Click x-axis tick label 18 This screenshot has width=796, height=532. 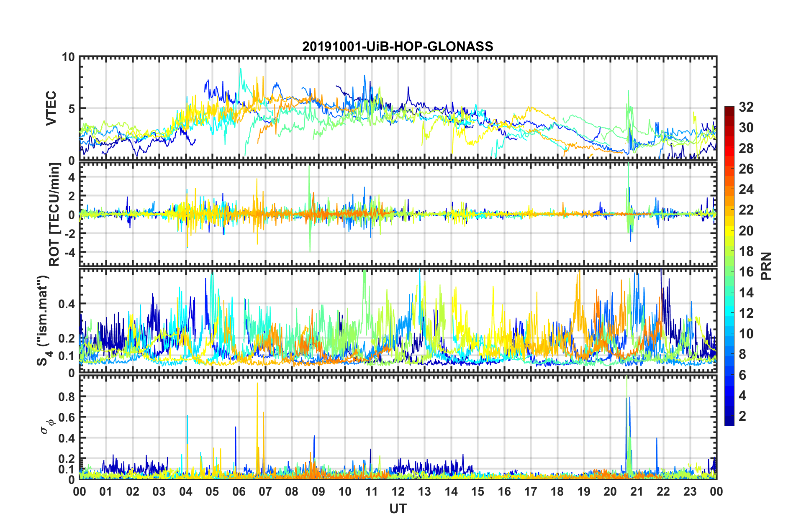[x=557, y=491]
